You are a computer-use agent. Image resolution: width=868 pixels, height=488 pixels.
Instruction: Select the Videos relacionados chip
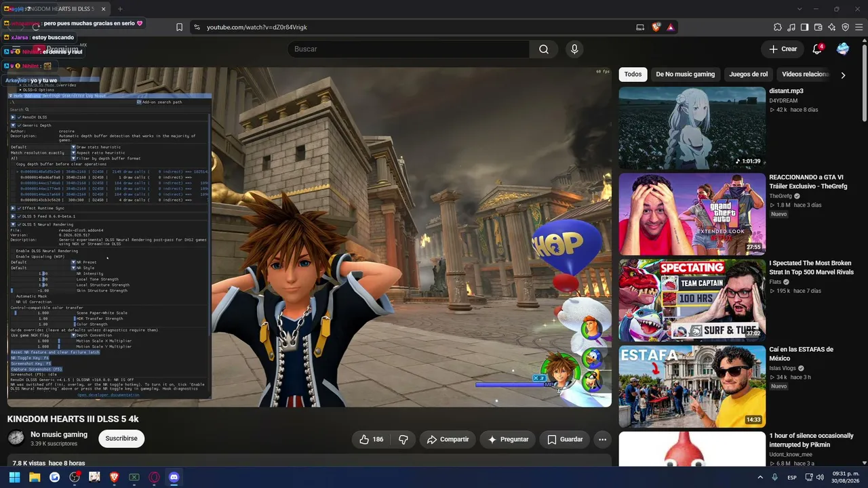805,75
